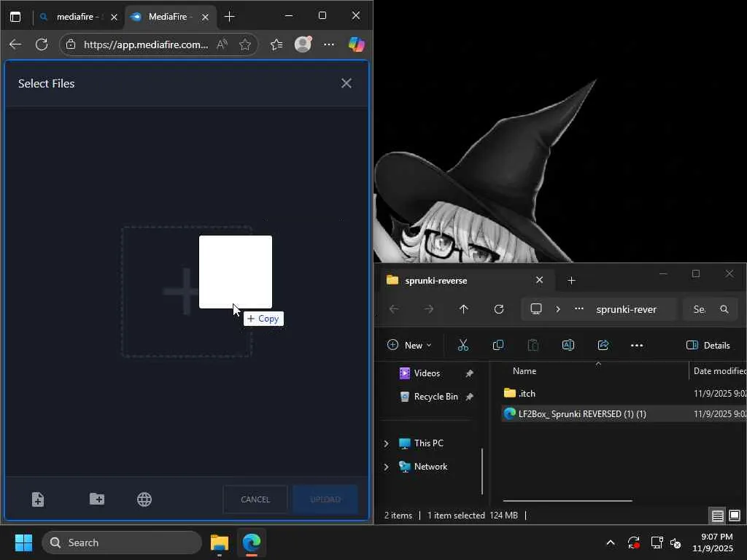Open the Edge Favorites list icon
Viewport: 747px width, 560px height.
[x=276, y=44]
